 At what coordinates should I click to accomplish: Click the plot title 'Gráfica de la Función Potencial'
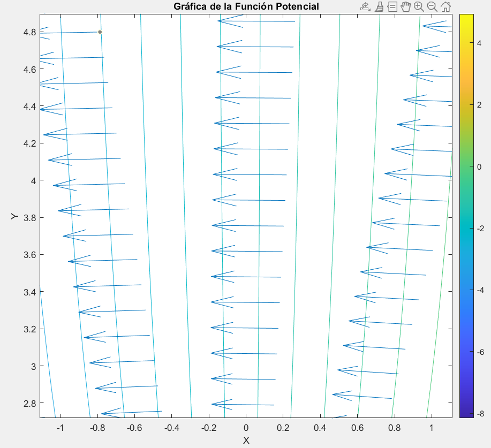(x=246, y=6)
